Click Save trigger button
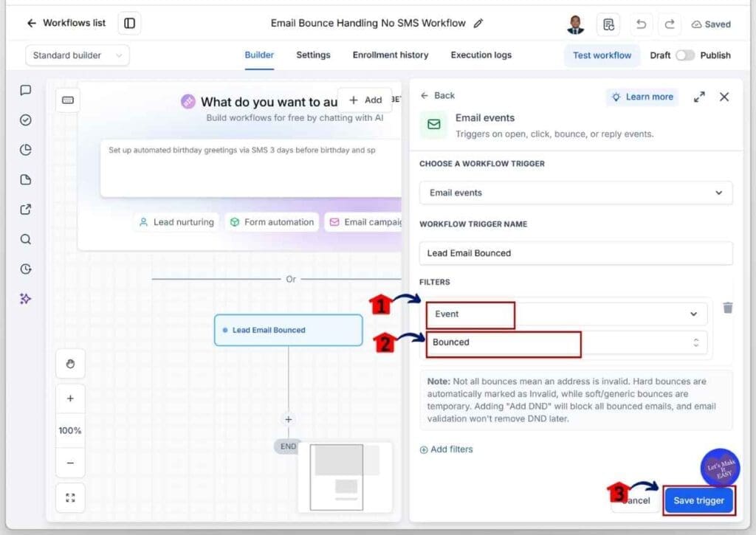 (x=699, y=501)
